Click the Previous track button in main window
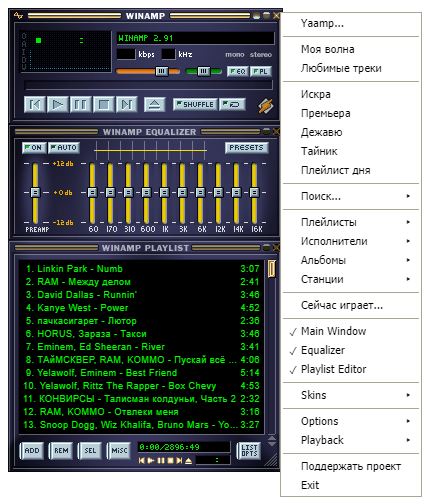The width and height of the screenshot is (431, 504). pyautogui.click(x=35, y=105)
